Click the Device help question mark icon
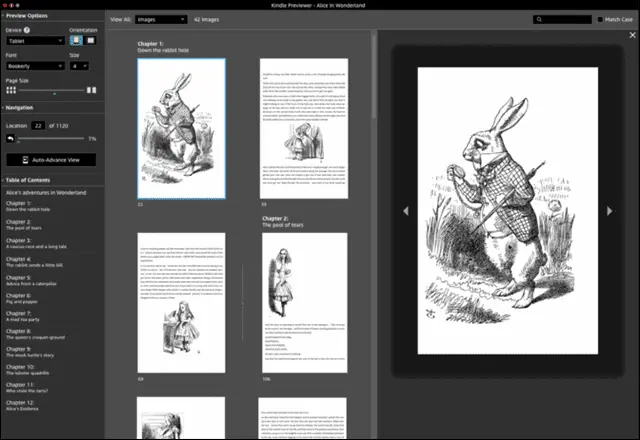Screen dimensions: 640x440 coord(27,30)
